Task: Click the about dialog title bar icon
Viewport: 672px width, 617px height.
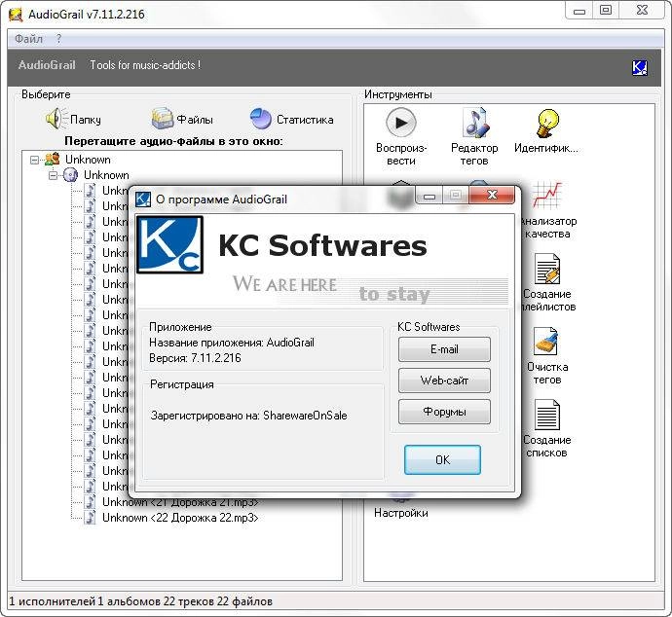Action: pyautogui.click(x=143, y=200)
